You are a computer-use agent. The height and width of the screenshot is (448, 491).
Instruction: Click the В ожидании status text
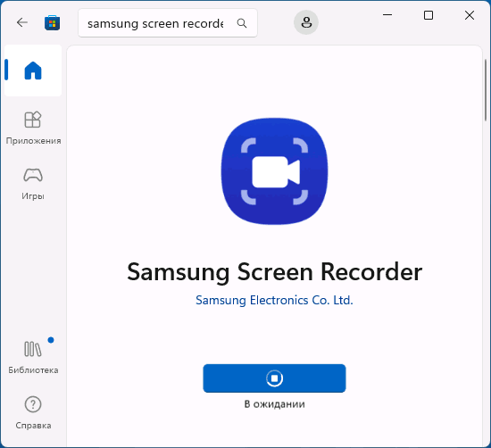pyautogui.click(x=274, y=404)
